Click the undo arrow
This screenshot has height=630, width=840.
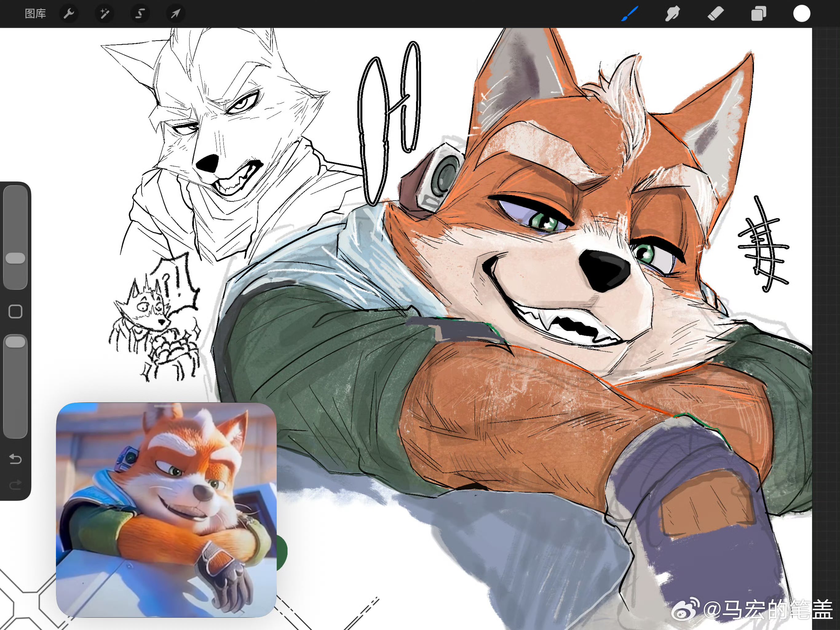point(16,459)
